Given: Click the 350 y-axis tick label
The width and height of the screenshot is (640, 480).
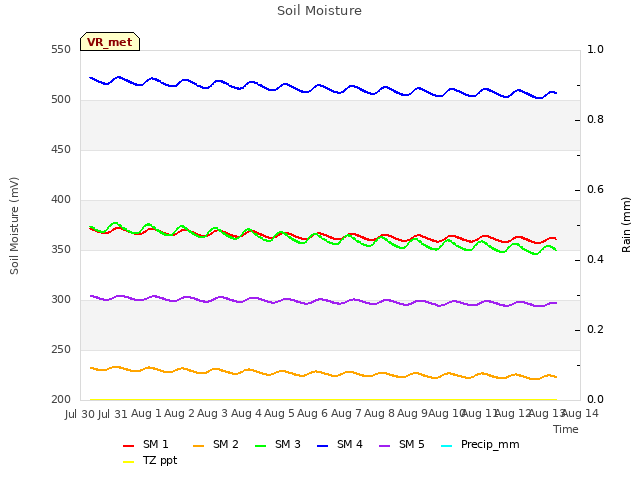Looking at the screenshot, I should (61, 249).
